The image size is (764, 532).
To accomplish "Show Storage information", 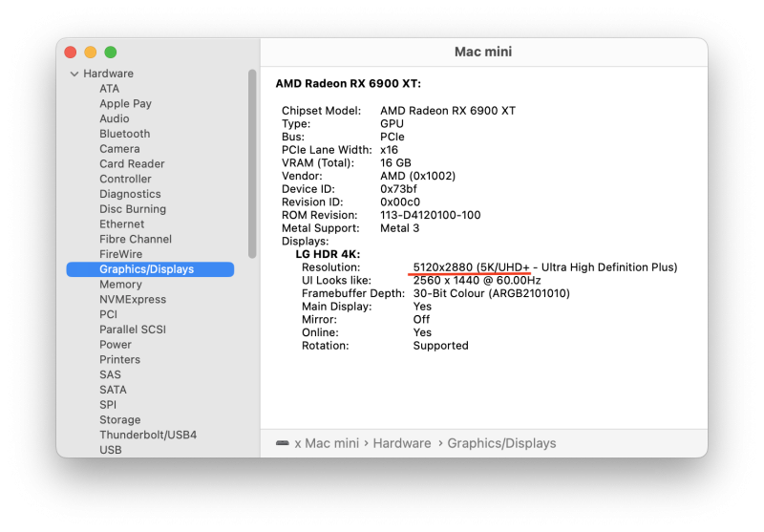I will (x=120, y=420).
